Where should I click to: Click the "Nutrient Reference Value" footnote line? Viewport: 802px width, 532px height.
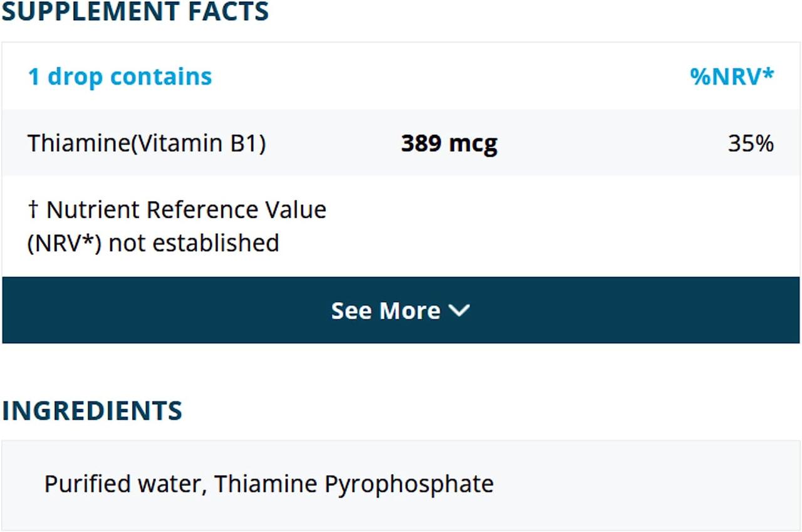[185, 209]
